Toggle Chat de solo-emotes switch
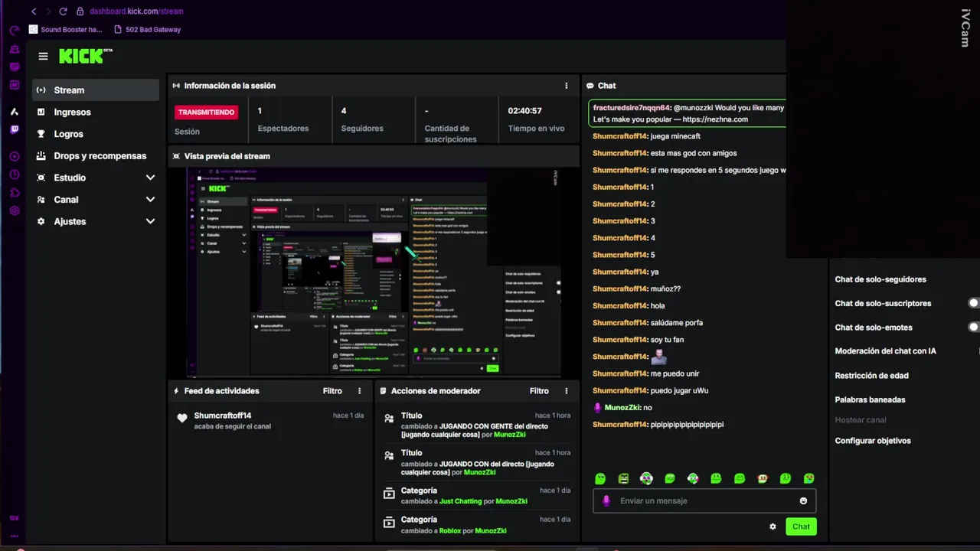Screen dimensions: 980x551 pyautogui.click(x=973, y=327)
